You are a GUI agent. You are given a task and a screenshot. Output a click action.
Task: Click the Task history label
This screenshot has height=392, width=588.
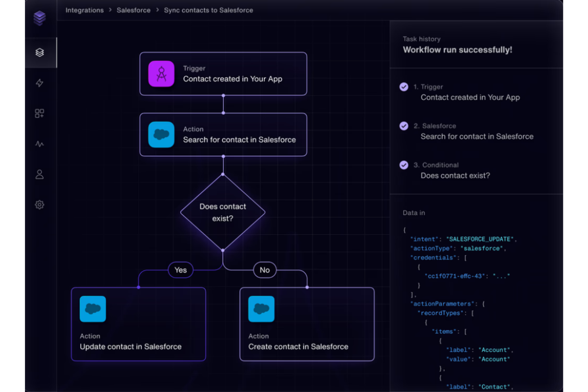[x=422, y=39]
